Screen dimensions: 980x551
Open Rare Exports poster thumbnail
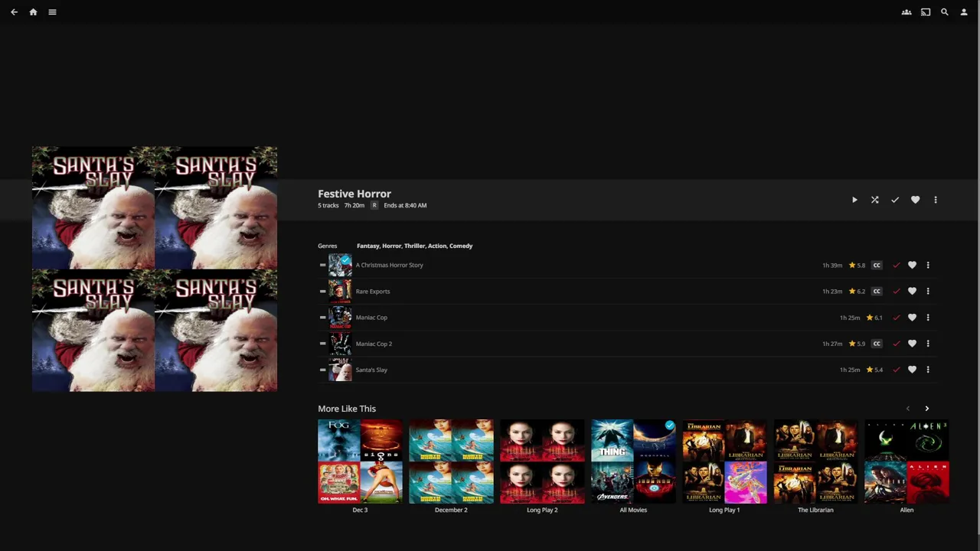[340, 291]
